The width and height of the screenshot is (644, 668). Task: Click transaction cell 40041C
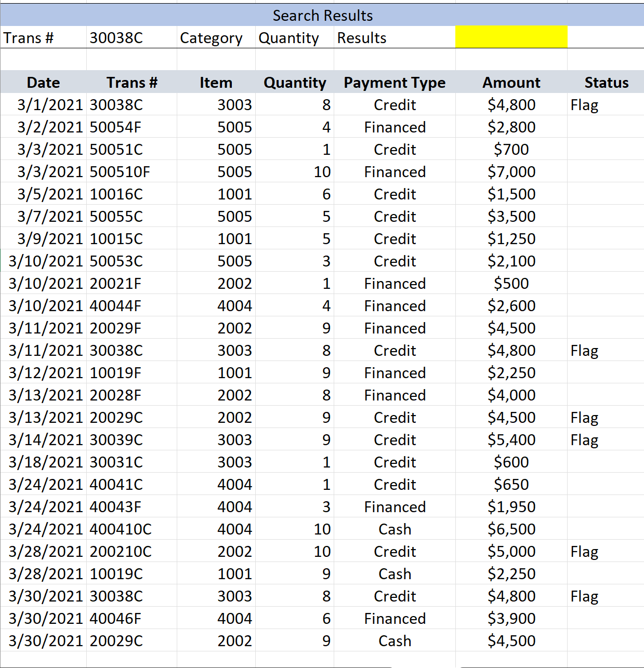click(132, 484)
